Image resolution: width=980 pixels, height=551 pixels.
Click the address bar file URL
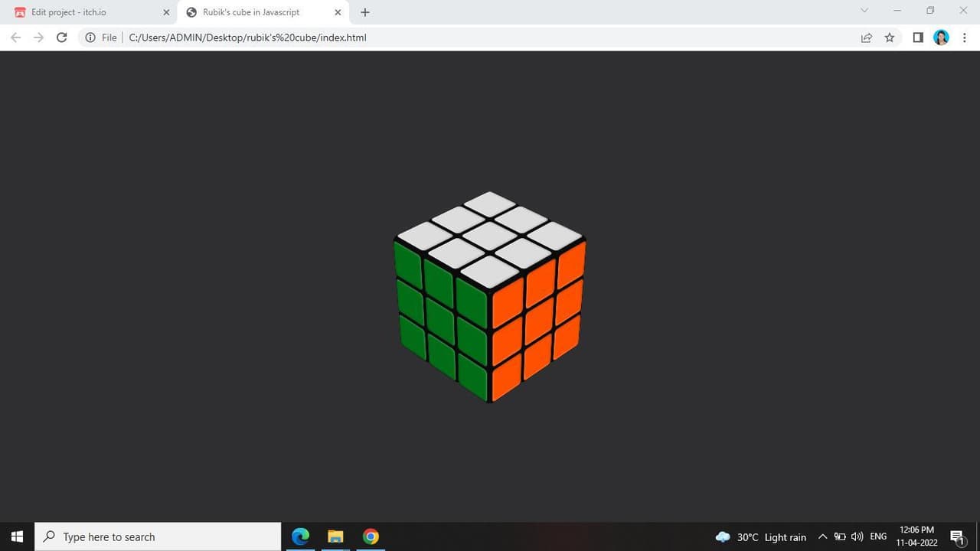247,37
